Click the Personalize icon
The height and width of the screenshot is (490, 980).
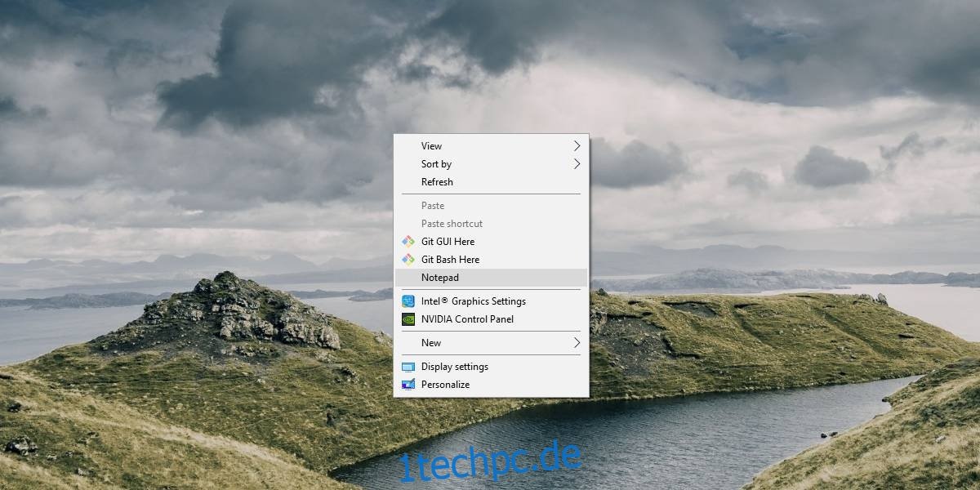coord(408,385)
